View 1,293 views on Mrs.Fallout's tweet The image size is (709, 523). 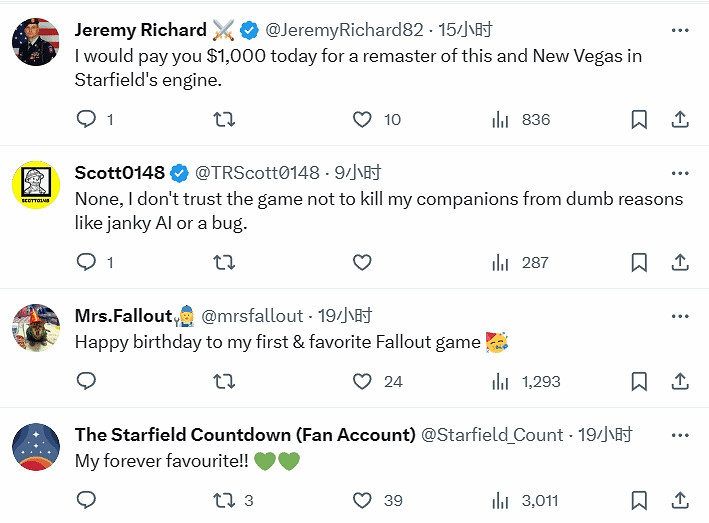point(526,381)
